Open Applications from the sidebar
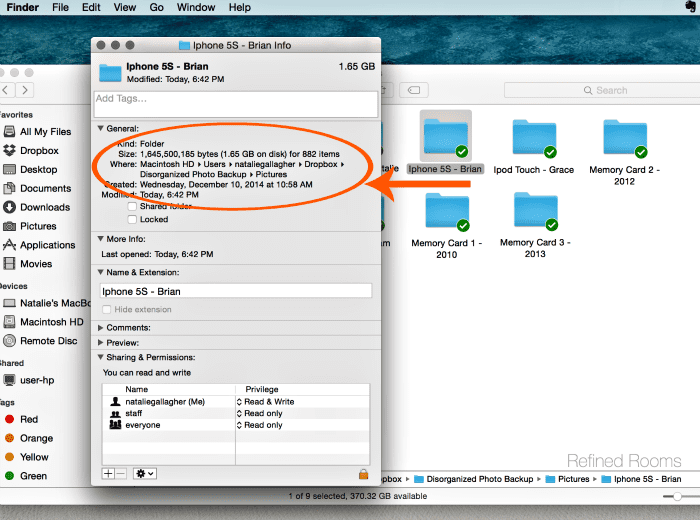The height and width of the screenshot is (520, 700). point(39,245)
